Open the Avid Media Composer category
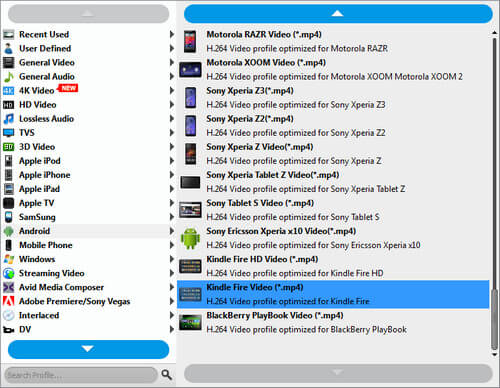500x388 pixels. coord(88,287)
